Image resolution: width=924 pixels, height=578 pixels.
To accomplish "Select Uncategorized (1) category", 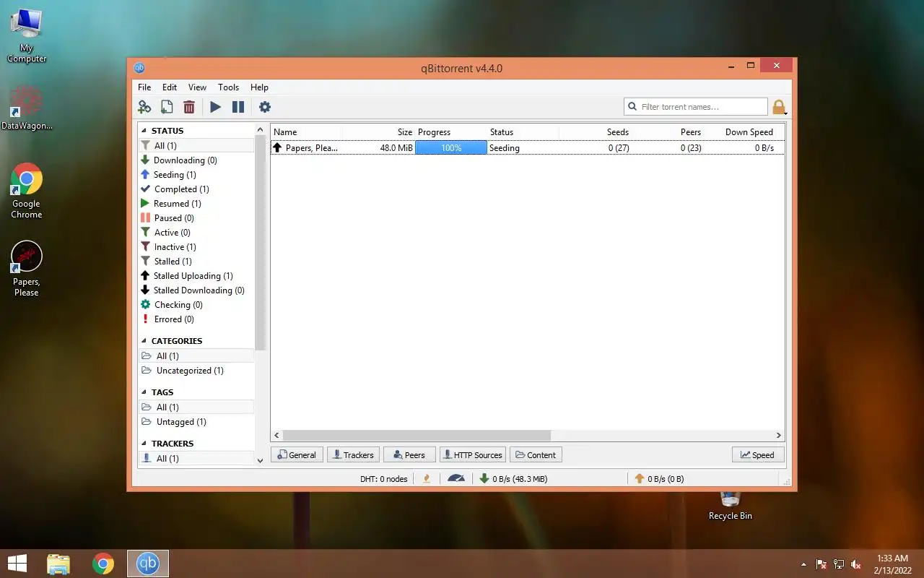I will tap(196, 371).
